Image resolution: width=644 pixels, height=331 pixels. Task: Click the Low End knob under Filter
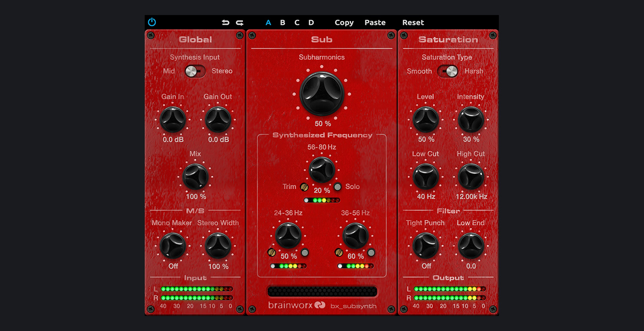pos(471,246)
